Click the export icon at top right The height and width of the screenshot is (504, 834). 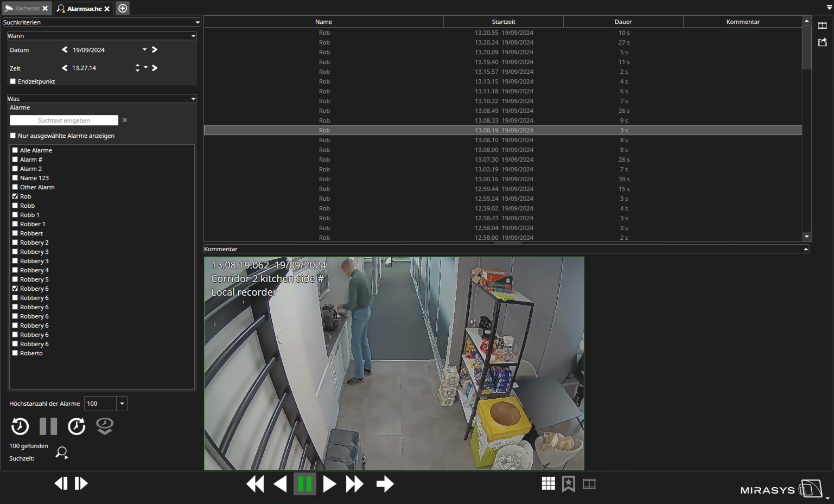[822, 42]
